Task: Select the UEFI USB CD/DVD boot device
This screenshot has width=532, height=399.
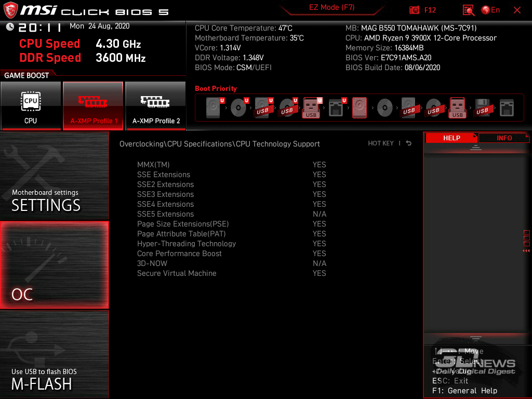Action: (x=289, y=108)
